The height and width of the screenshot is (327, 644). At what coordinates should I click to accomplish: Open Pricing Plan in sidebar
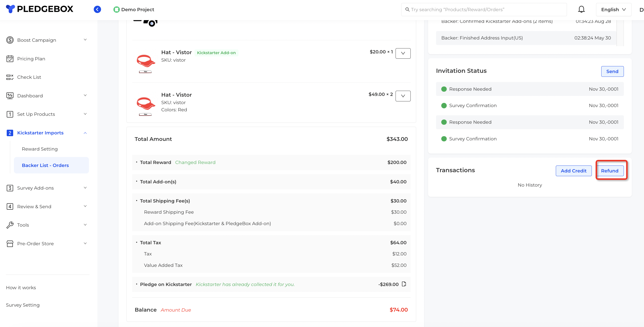[31, 59]
